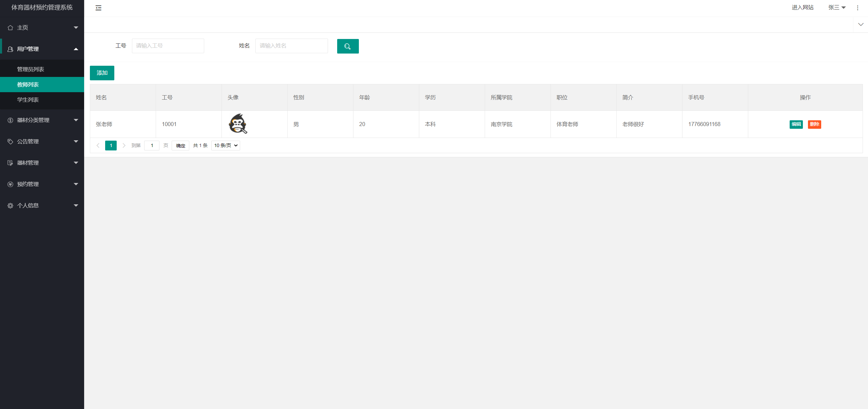Click the sidebar collapse hamburger icon
Screen dimensions: 868x409
click(98, 8)
